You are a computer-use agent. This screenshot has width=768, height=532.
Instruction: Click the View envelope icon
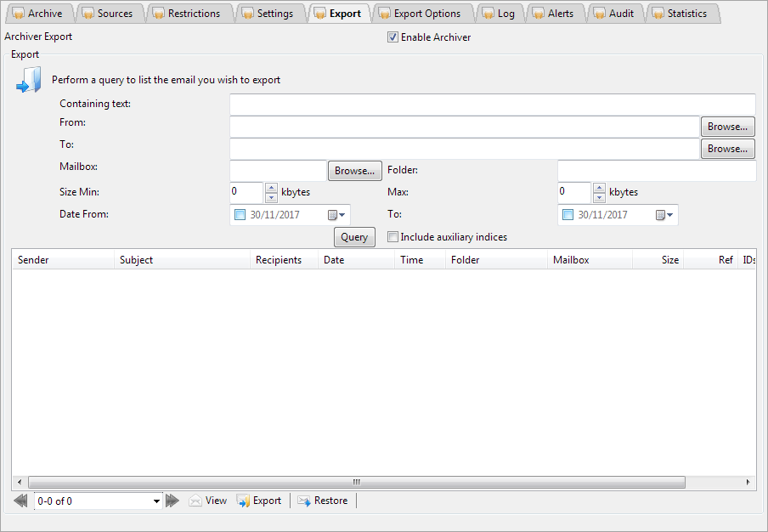tap(195, 501)
